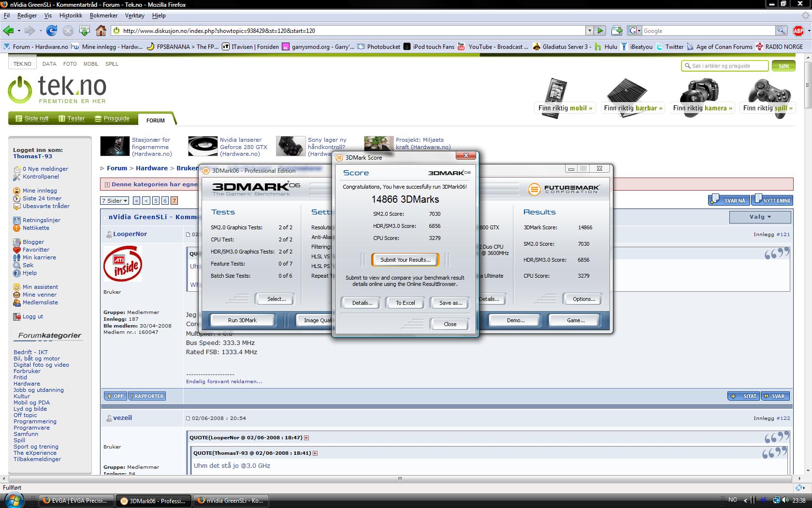Reload the page with refresh icon
This screenshot has width=812, height=508.
[52, 30]
